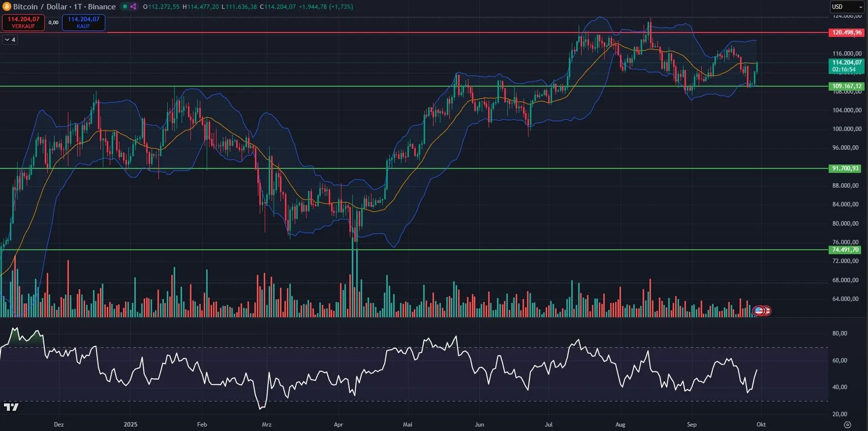
Task: Click the Apr label on the time axis
Action: tap(338, 425)
